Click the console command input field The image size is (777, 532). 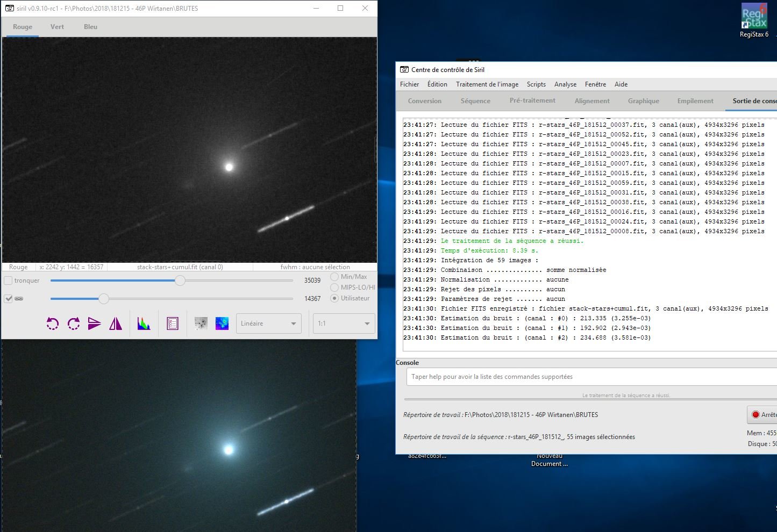tap(591, 377)
